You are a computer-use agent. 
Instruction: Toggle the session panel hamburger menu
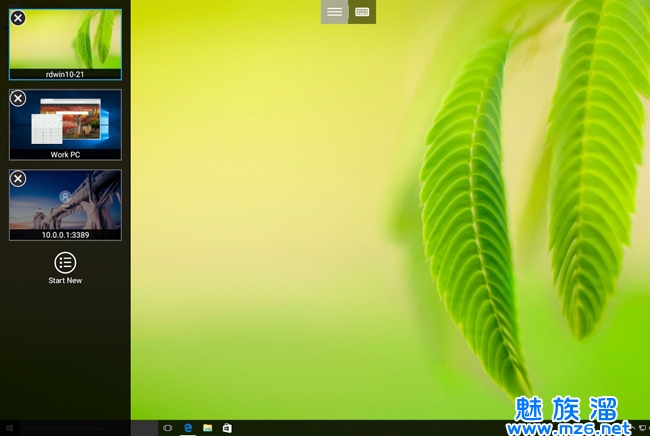click(x=334, y=12)
